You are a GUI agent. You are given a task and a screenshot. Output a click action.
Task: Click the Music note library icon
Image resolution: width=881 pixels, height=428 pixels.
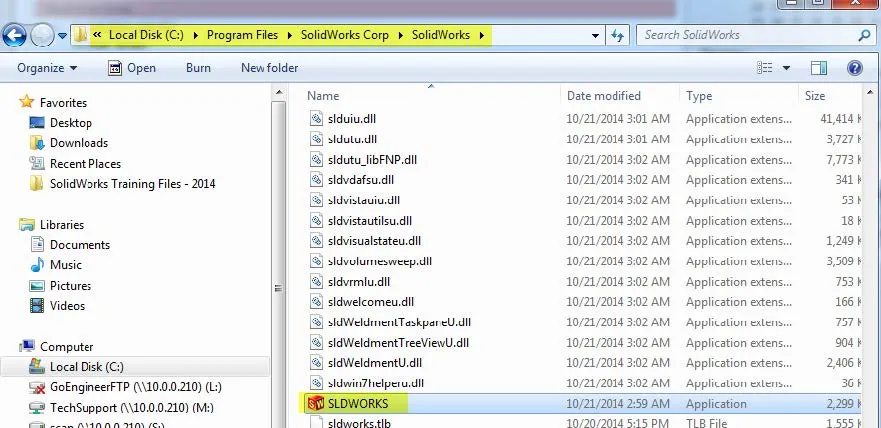[37, 265]
